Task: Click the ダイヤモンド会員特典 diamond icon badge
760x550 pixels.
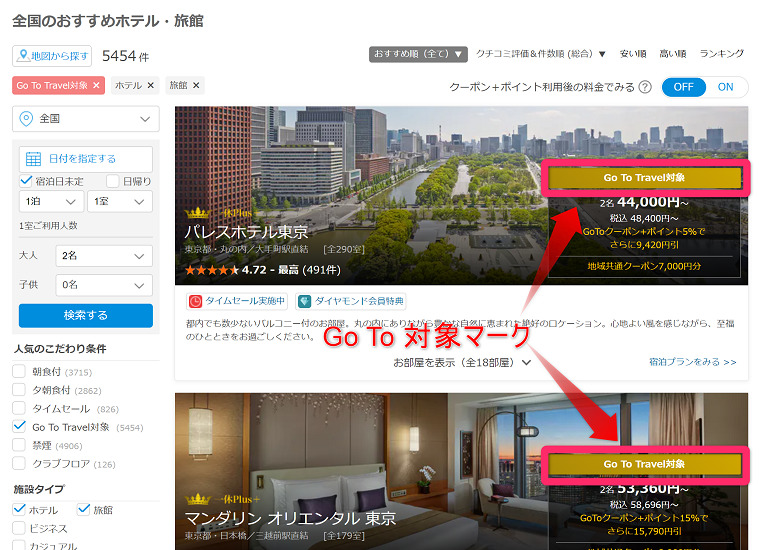Action: click(x=304, y=301)
